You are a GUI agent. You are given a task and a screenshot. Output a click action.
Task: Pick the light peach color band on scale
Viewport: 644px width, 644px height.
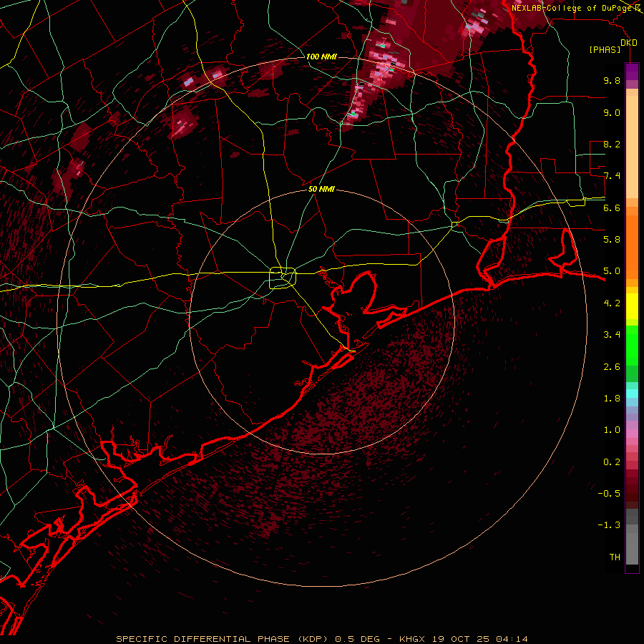click(632, 148)
